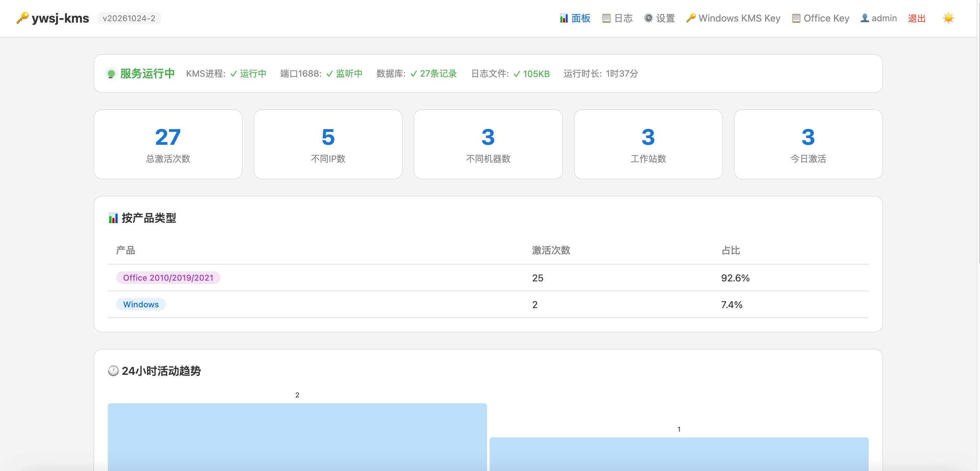The width and height of the screenshot is (980, 471).
Task: Click the clipboard icon beside Office Key
Action: coord(796,18)
